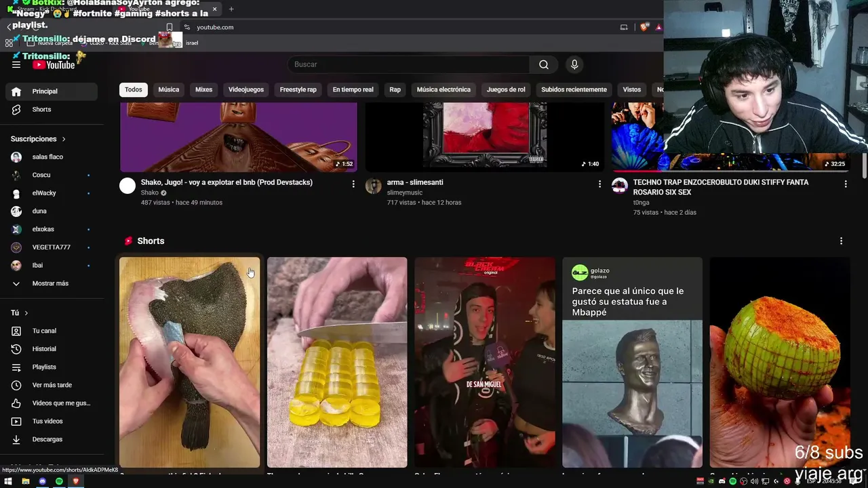
Task: Open Discord from the taskbar
Action: click(43, 481)
